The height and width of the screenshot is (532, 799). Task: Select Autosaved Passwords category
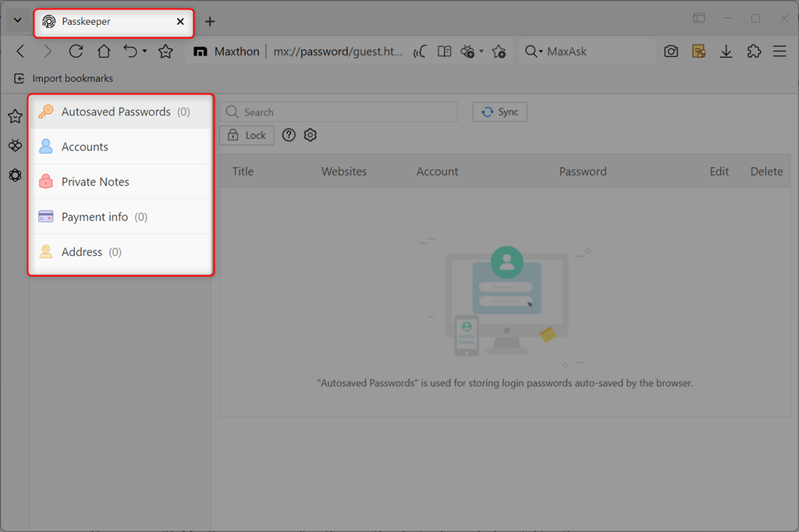(x=121, y=112)
